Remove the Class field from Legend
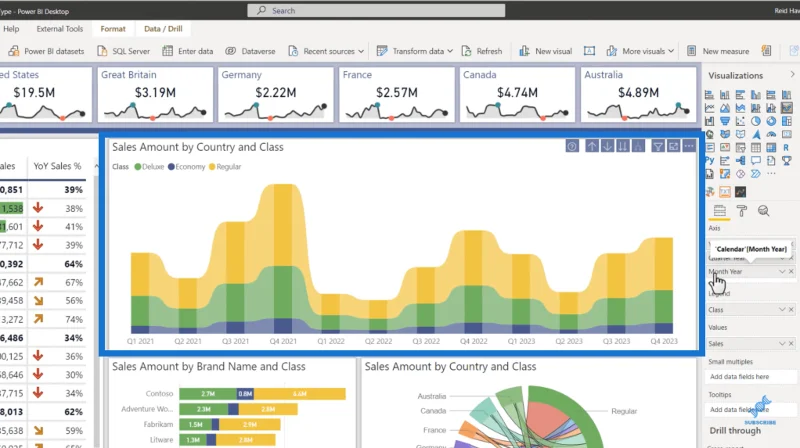This screenshot has width=800, height=448. tap(791, 310)
